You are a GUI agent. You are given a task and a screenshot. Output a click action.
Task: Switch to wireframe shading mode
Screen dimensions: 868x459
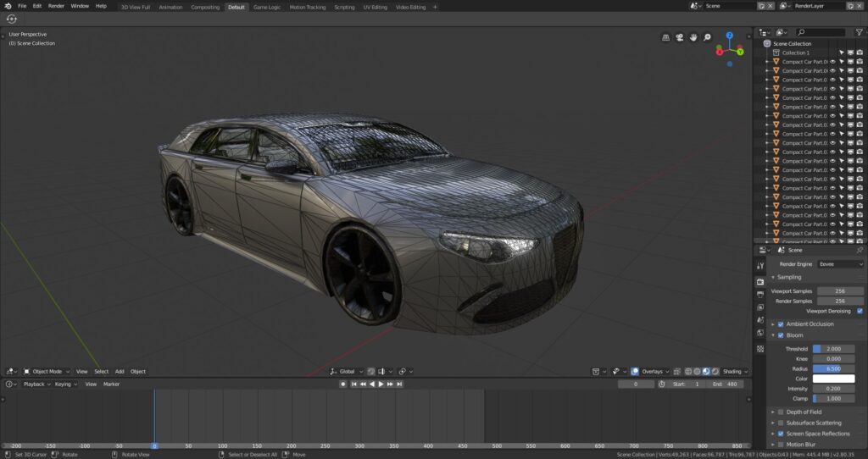click(x=688, y=372)
